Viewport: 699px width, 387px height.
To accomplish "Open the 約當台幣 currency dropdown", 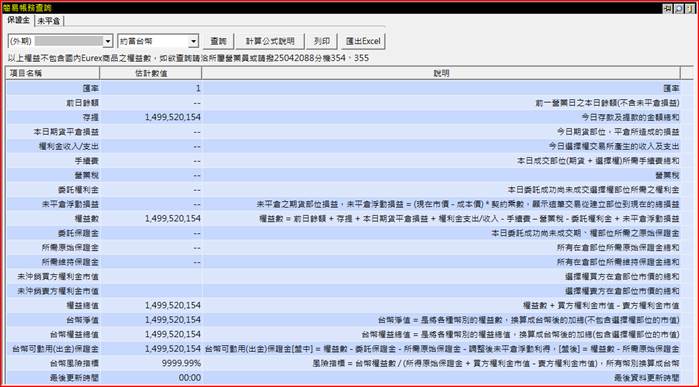I will click(x=193, y=41).
